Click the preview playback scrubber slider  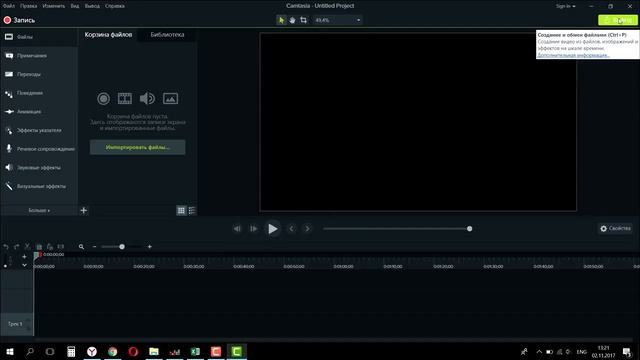469,229
